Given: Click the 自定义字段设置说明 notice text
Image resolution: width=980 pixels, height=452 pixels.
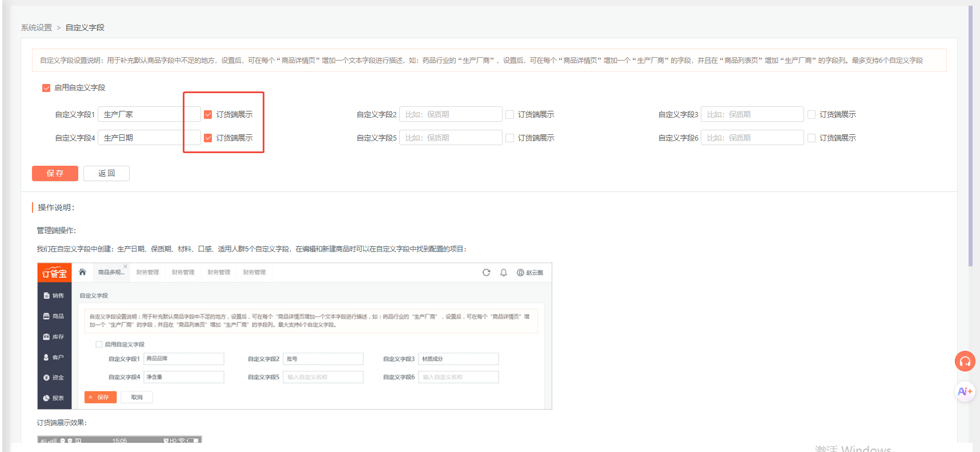Looking at the screenshot, I should point(481,60).
